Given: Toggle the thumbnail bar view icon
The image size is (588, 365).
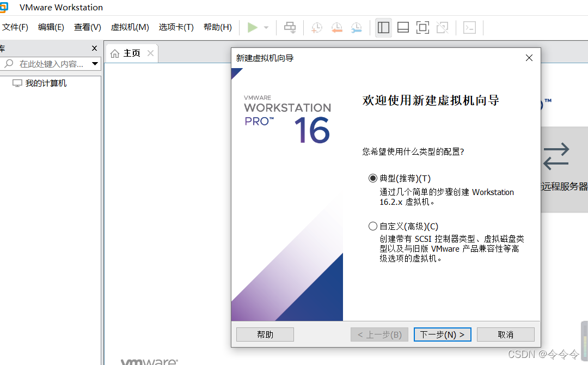Looking at the screenshot, I should (x=403, y=27).
